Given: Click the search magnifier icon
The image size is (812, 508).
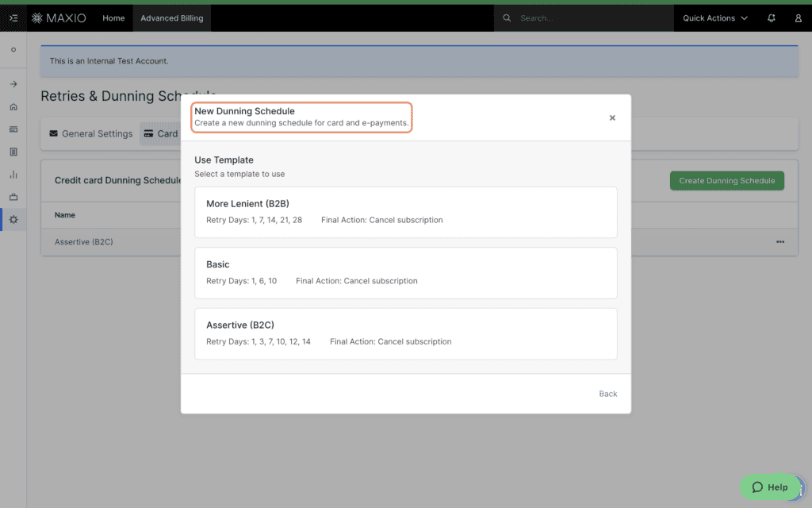Looking at the screenshot, I should [507, 18].
